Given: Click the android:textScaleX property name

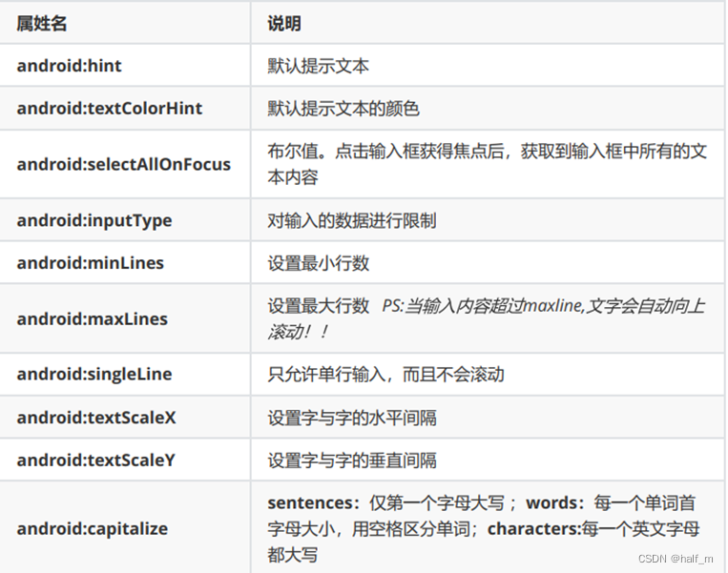Looking at the screenshot, I should (x=96, y=418).
